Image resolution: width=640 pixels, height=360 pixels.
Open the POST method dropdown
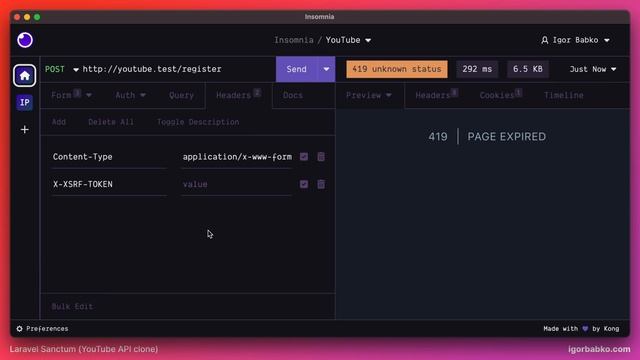62,69
